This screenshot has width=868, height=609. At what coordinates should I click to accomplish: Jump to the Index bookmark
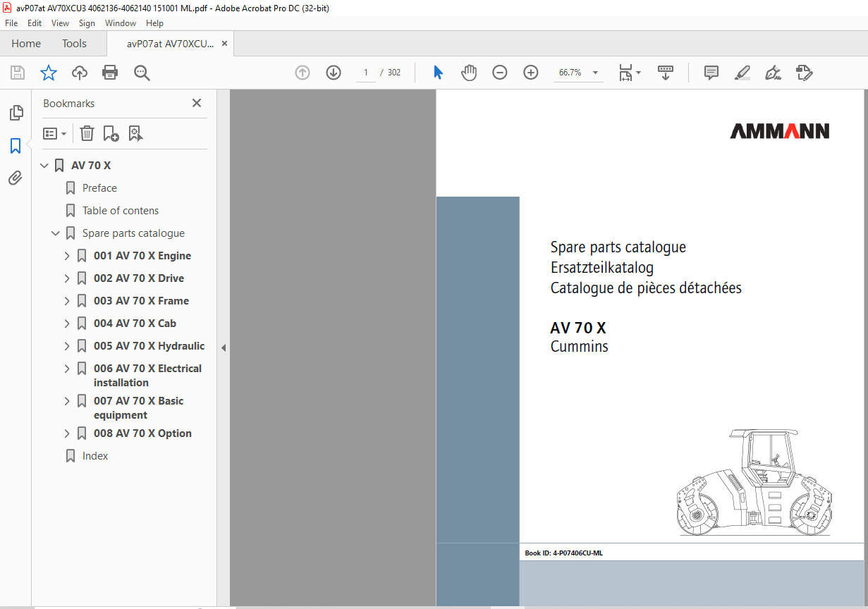click(95, 456)
